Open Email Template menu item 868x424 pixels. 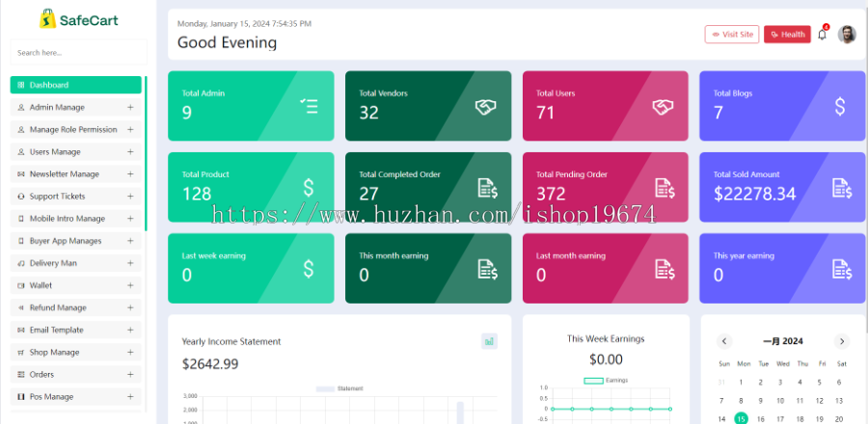pos(76,330)
